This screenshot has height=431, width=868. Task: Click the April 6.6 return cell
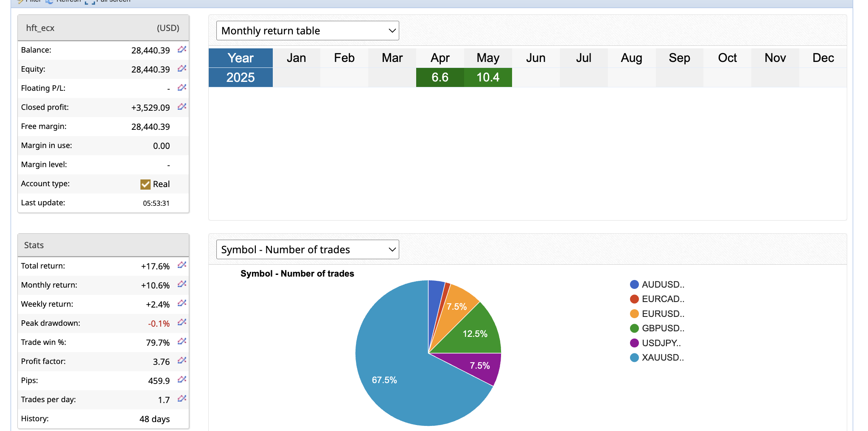click(440, 77)
